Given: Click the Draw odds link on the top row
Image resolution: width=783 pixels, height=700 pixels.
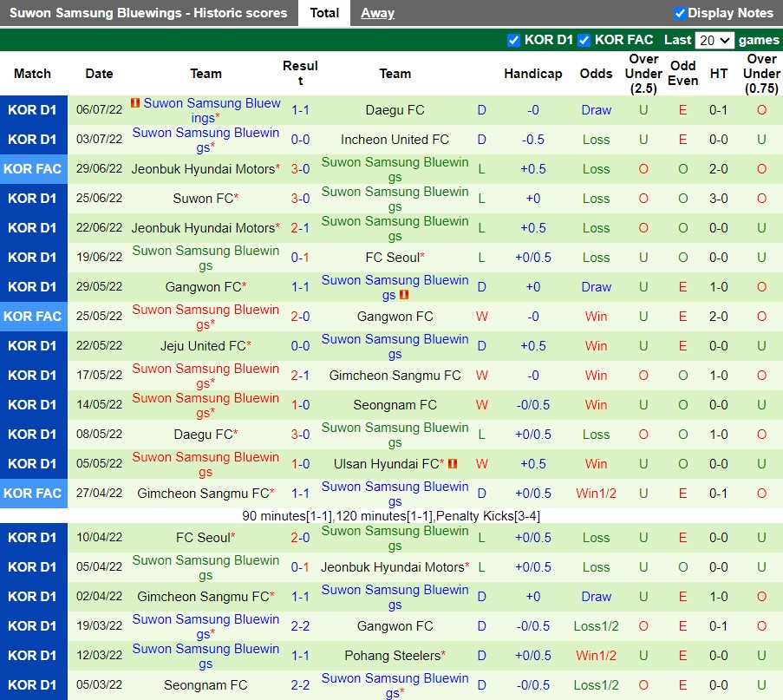Looking at the screenshot, I should click(x=596, y=109).
